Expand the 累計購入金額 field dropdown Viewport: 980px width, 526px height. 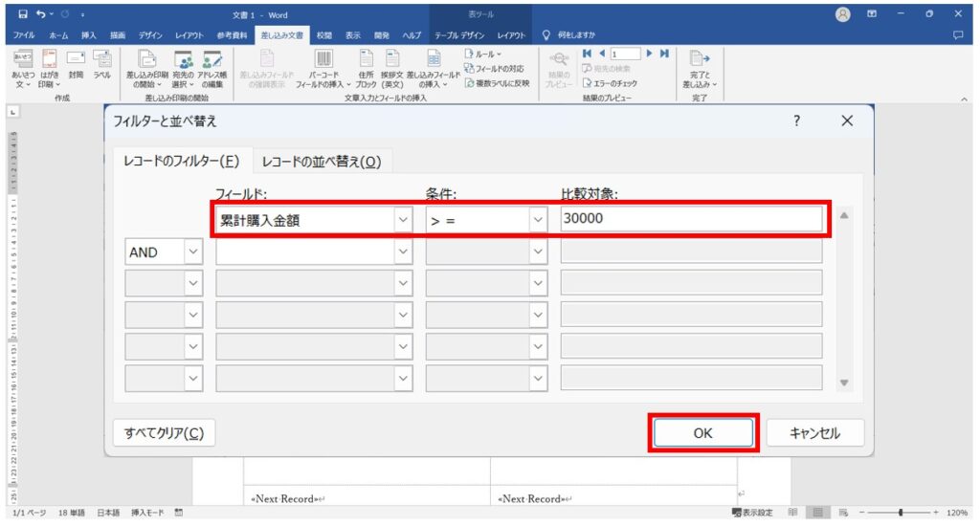click(403, 220)
